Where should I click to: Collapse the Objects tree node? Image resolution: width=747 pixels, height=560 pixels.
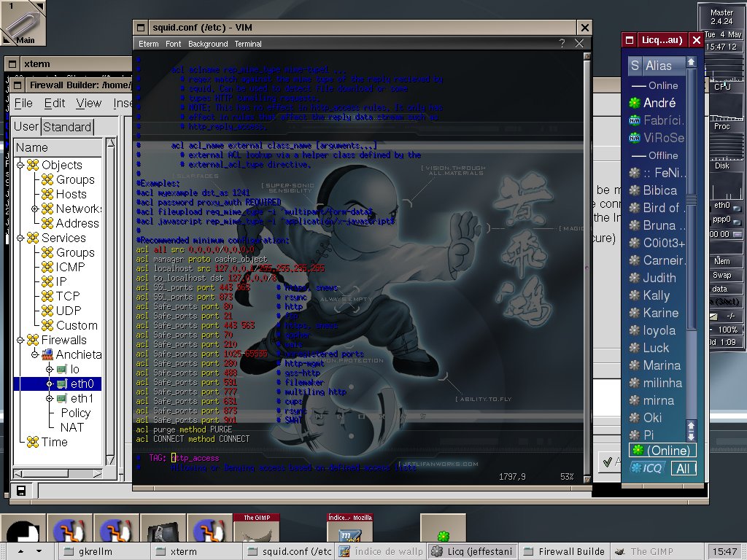(20, 165)
